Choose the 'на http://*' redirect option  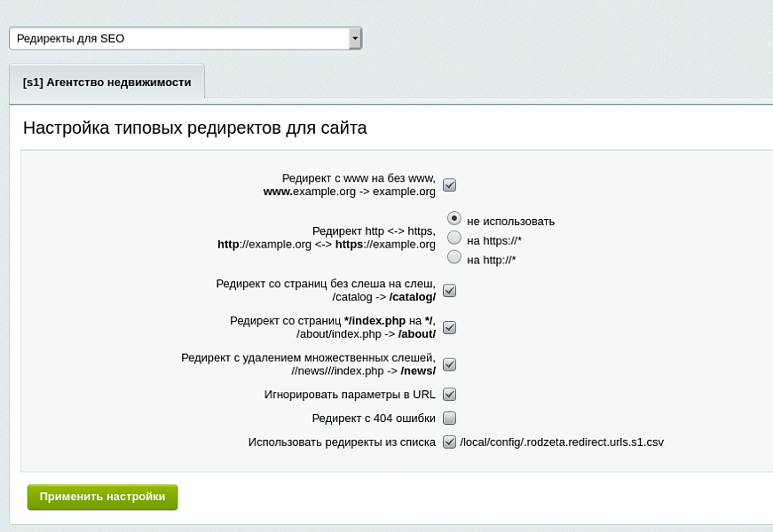454,258
